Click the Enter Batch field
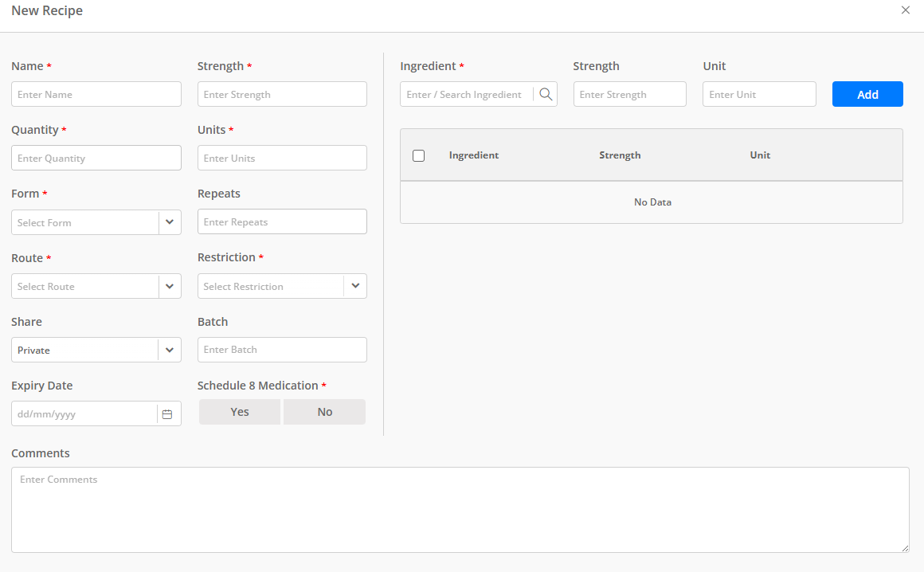The image size is (924, 572). [282, 350]
